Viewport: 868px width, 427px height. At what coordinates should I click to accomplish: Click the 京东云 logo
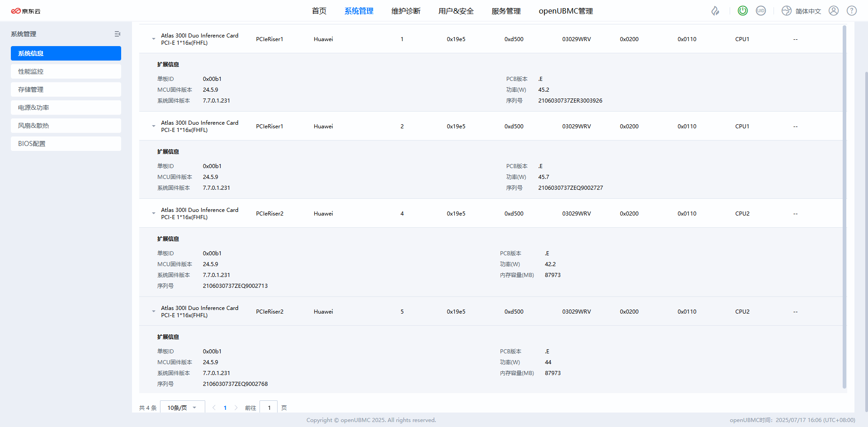tap(26, 11)
